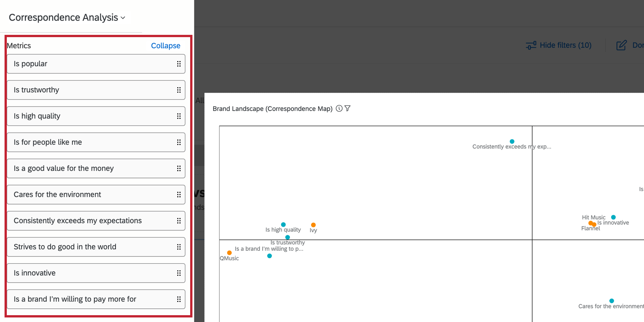Viewport: 644px width, 322px height.
Task: Click the QMusic orange data point
Action: 229,253
